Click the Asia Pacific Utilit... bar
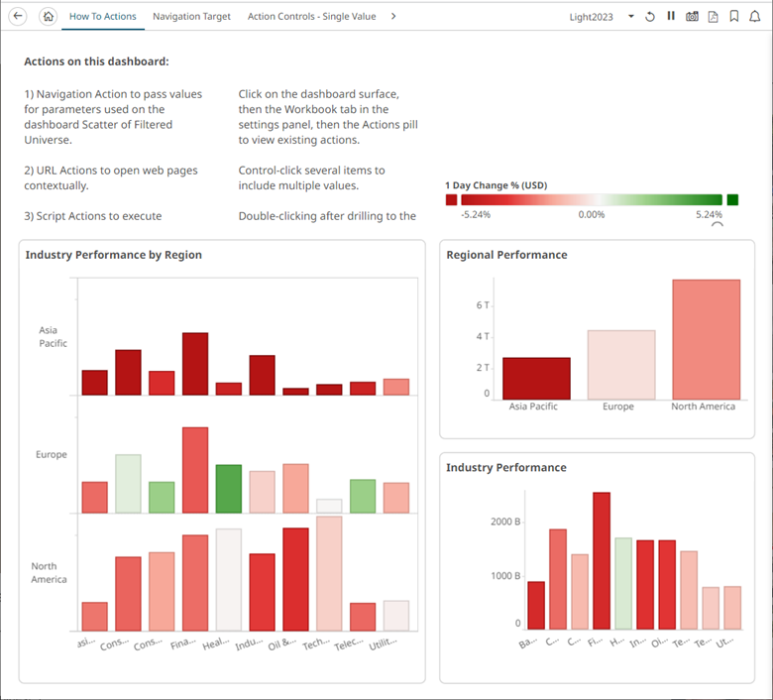The image size is (773, 700). pos(396,387)
